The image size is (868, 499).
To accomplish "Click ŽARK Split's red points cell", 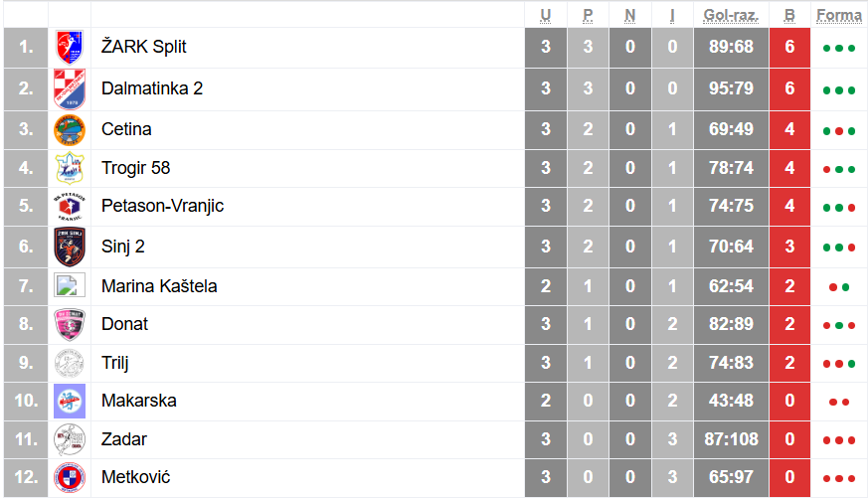I will click(789, 47).
